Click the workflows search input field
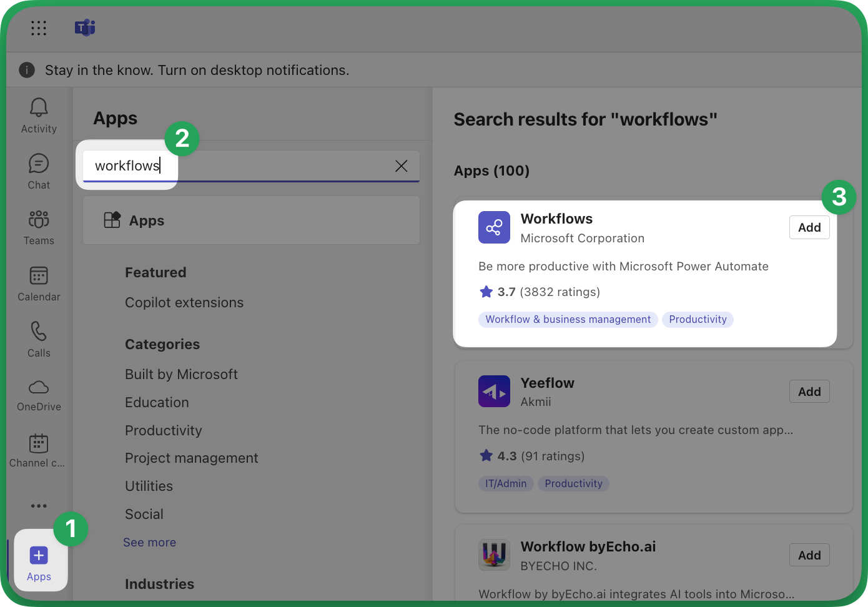Image resolution: width=868 pixels, height=607 pixels. coord(250,165)
